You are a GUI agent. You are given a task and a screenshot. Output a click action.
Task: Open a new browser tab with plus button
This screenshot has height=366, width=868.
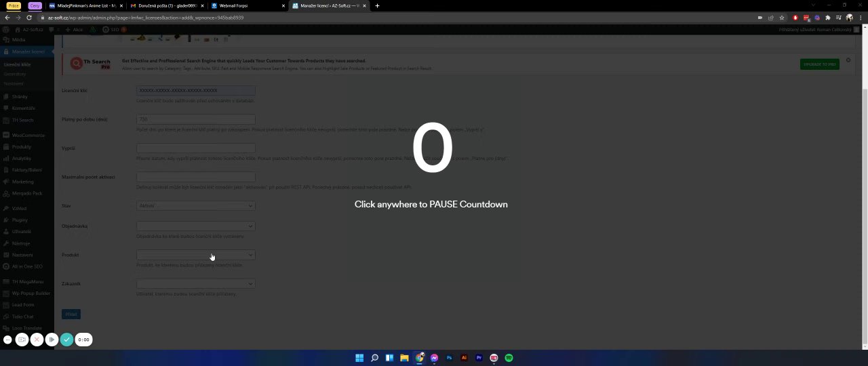click(x=377, y=5)
